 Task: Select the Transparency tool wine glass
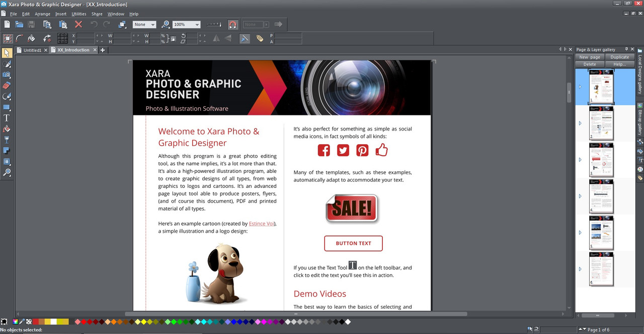tap(7, 140)
